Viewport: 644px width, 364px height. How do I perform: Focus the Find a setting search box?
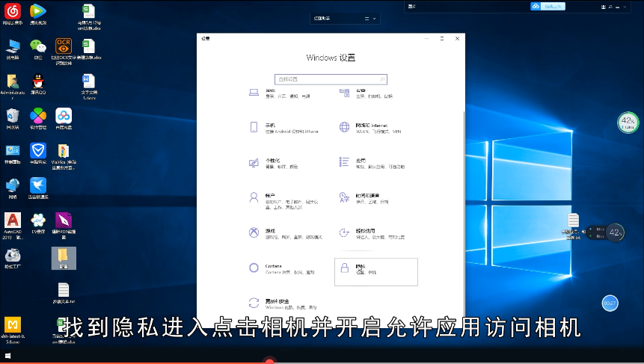click(331, 79)
